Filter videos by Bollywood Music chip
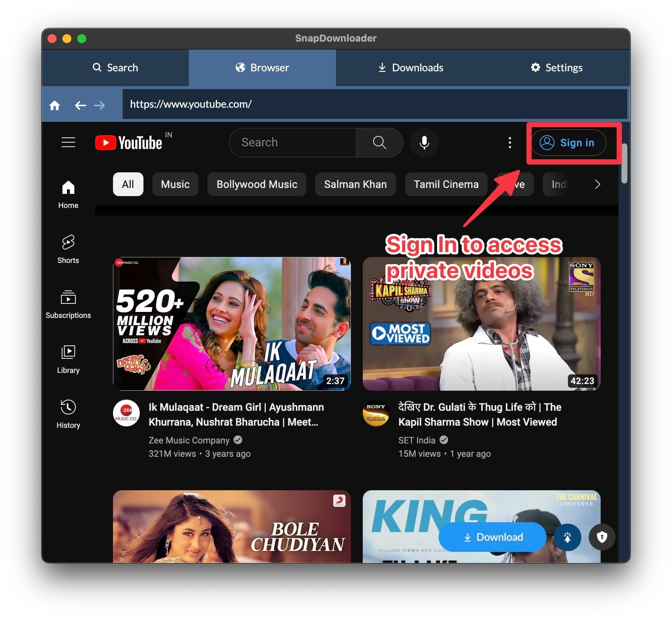672x618 pixels. (x=256, y=184)
